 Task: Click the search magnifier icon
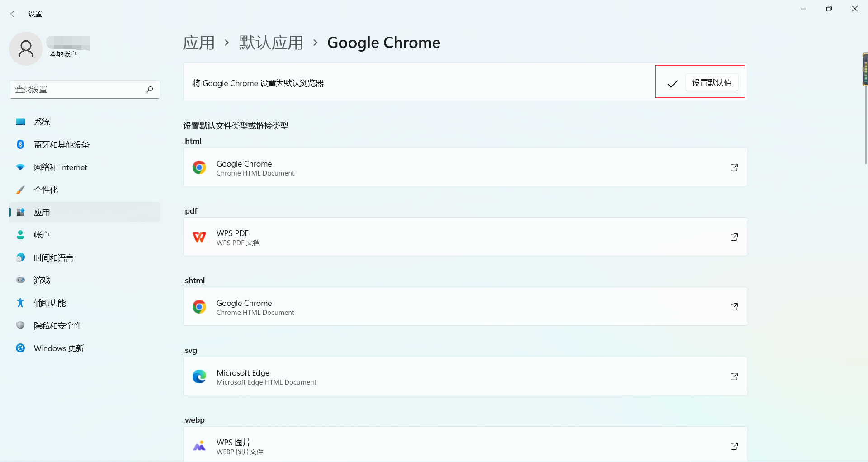(x=150, y=89)
